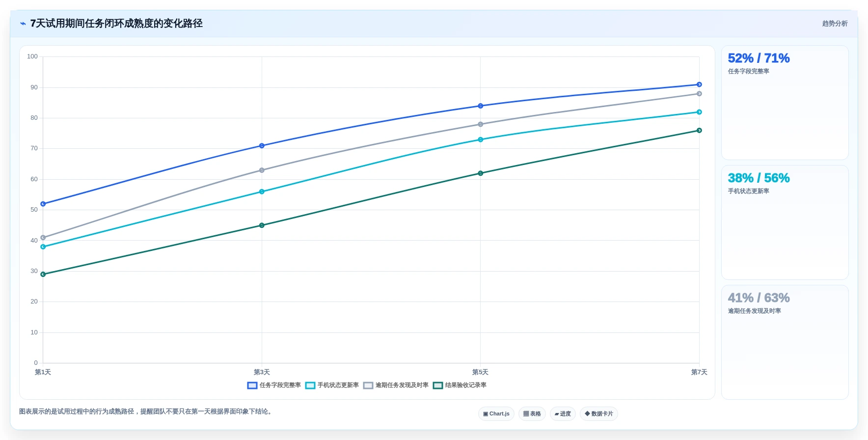Click the 第1天 x-axis label
This screenshot has width=868, height=440.
[43, 372]
